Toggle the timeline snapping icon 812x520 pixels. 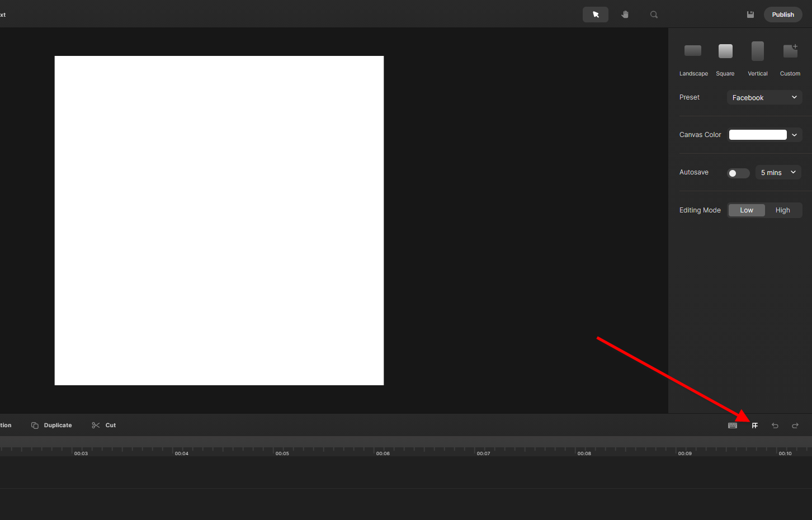755,426
